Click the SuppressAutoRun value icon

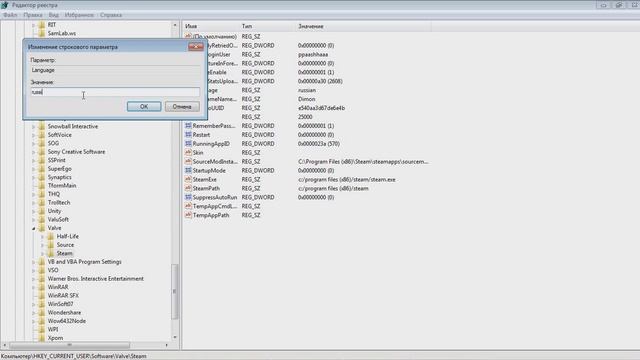(188, 197)
